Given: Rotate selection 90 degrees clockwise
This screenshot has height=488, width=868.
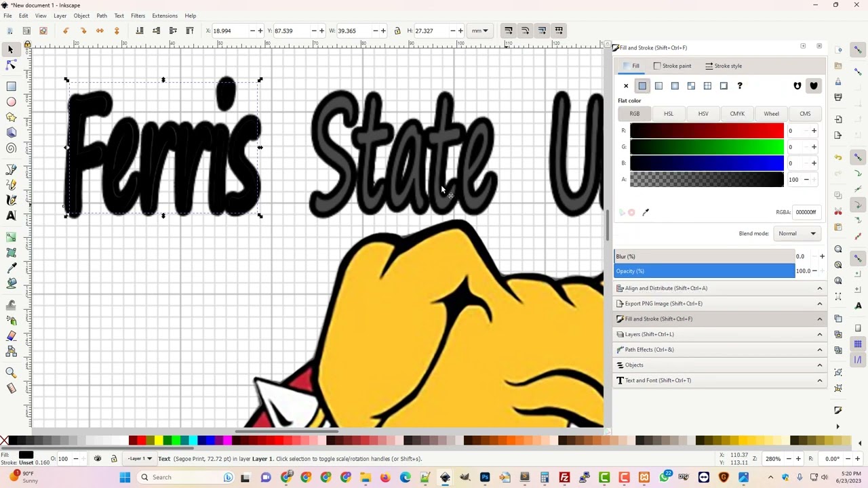Looking at the screenshot, I should 83,30.
